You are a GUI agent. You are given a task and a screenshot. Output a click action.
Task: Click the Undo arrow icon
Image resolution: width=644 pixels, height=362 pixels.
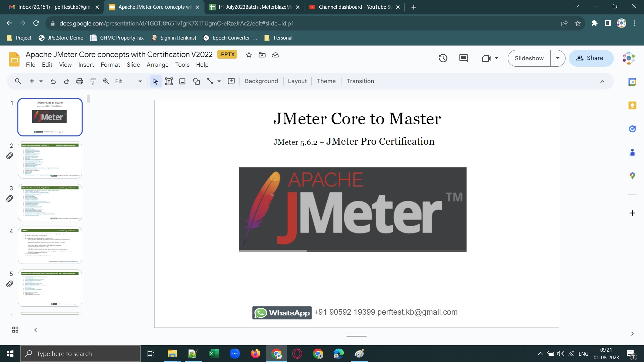tap(53, 81)
